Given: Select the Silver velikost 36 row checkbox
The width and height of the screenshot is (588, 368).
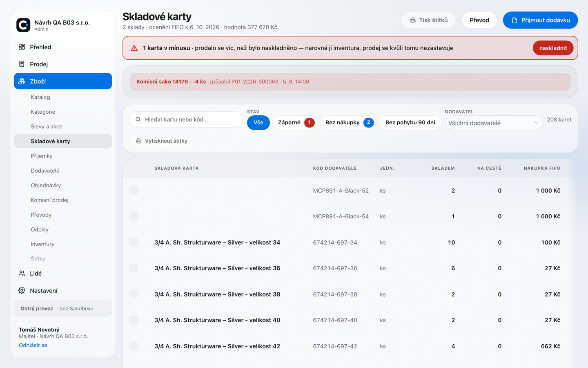Looking at the screenshot, I should point(134,268).
